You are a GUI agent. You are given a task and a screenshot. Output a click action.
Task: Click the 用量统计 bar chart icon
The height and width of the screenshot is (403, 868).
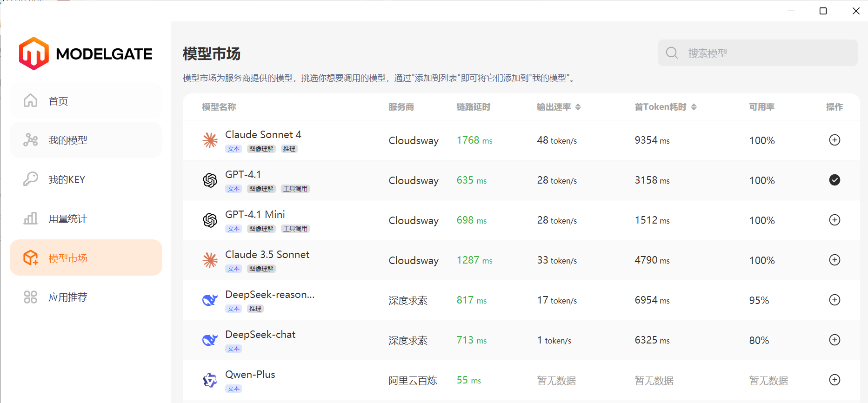click(31, 218)
